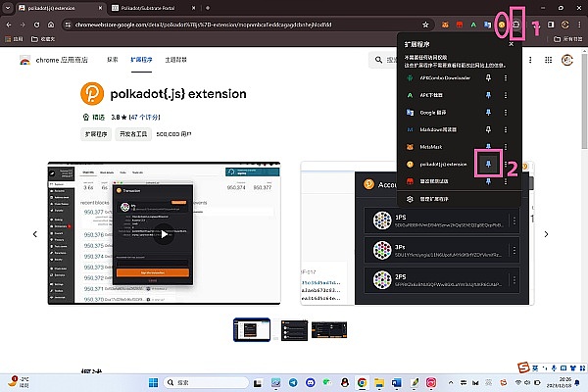This screenshot has height=392, width=588.
Task: Open Manage extensions gear entry
Action: click(x=410, y=199)
